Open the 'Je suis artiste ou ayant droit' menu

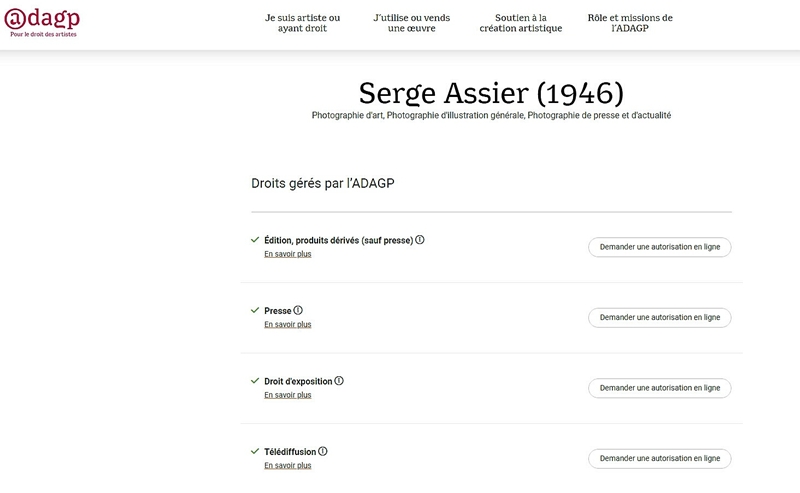tap(303, 23)
